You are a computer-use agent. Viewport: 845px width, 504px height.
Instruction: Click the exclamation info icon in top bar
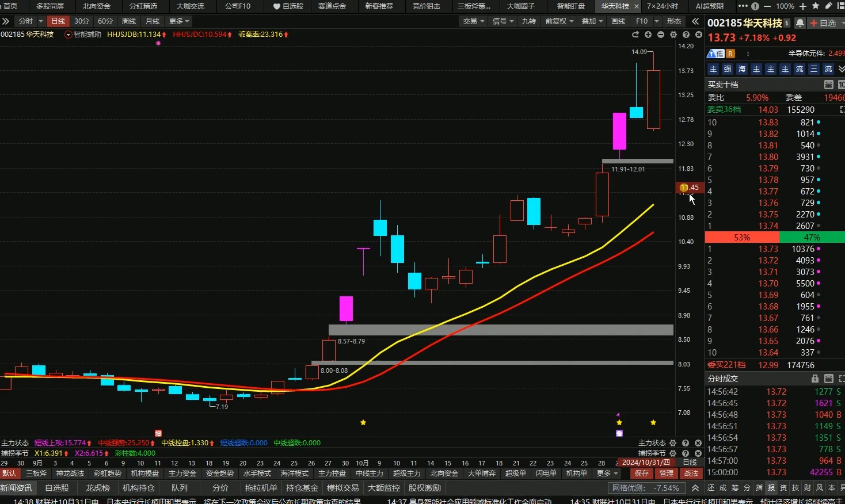pos(755,6)
